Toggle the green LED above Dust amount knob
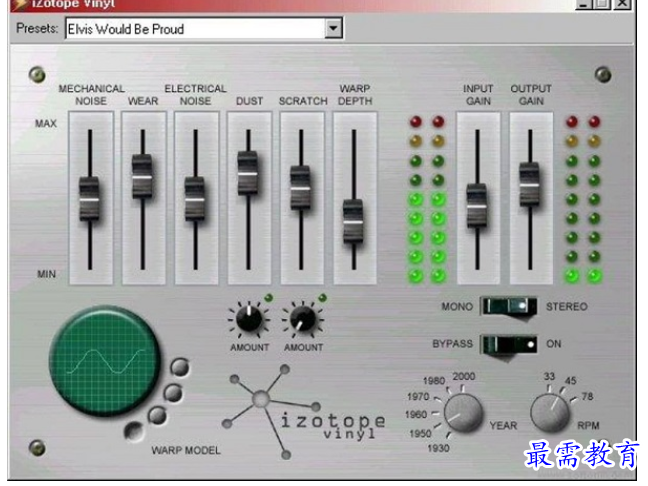The width and height of the screenshot is (648, 486). point(269,297)
